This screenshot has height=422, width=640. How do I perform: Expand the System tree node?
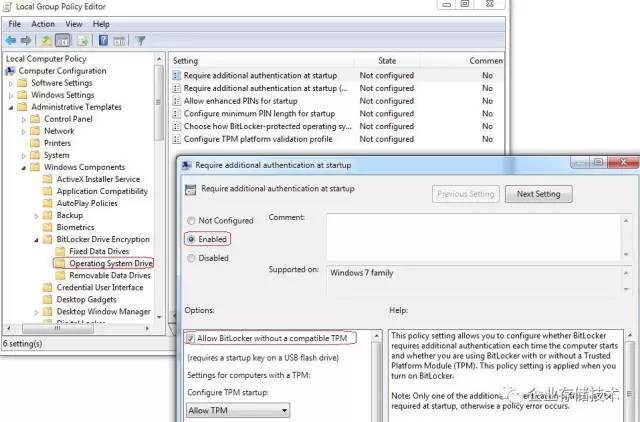click(24, 155)
